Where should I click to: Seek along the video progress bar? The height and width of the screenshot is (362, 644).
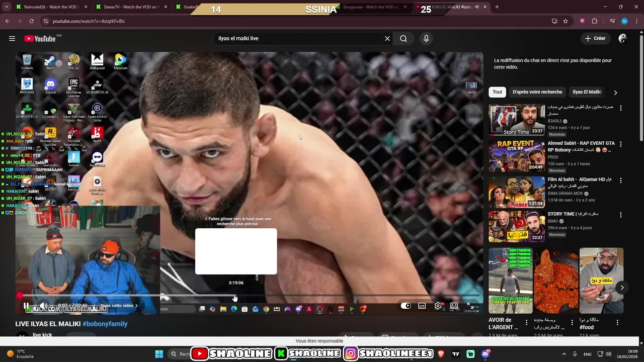click(249, 296)
